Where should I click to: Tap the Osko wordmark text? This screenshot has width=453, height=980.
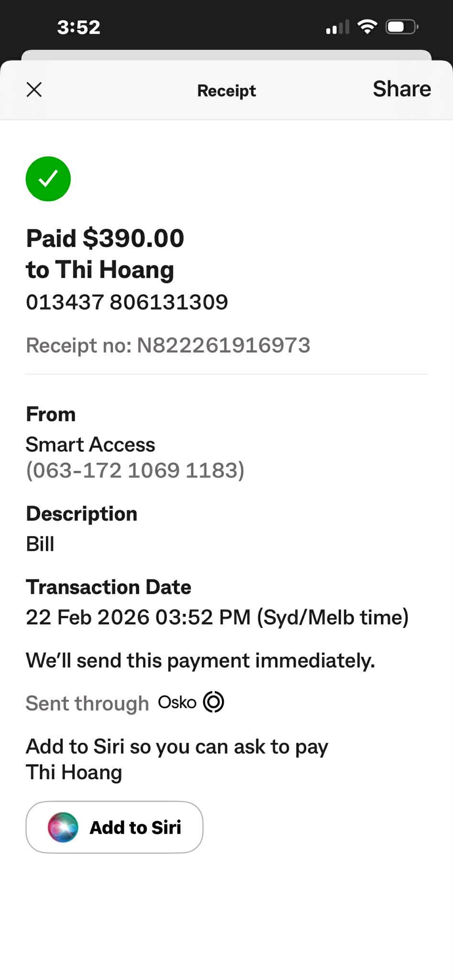(177, 702)
